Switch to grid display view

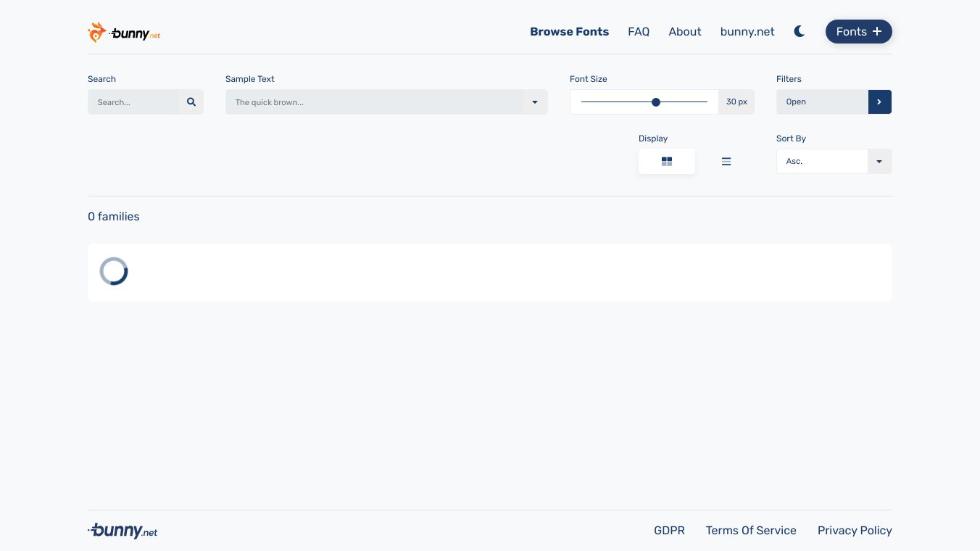(667, 162)
